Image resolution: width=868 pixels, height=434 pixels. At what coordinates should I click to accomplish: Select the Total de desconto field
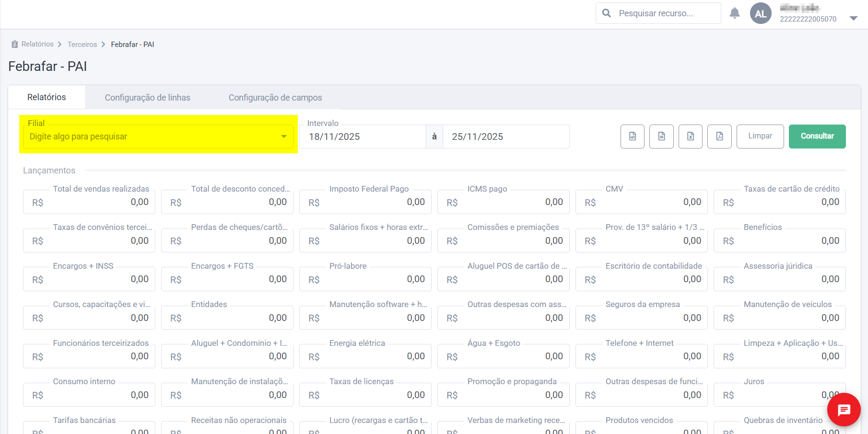point(227,202)
